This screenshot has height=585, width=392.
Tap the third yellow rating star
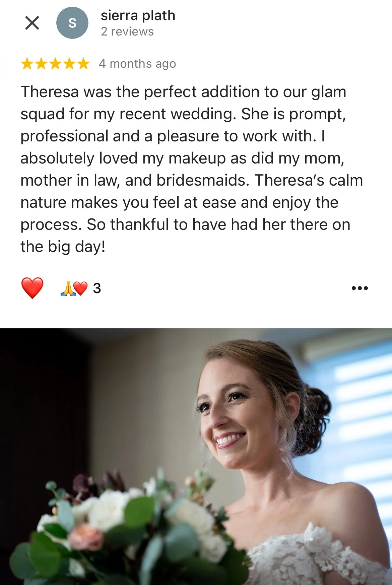coord(55,63)
